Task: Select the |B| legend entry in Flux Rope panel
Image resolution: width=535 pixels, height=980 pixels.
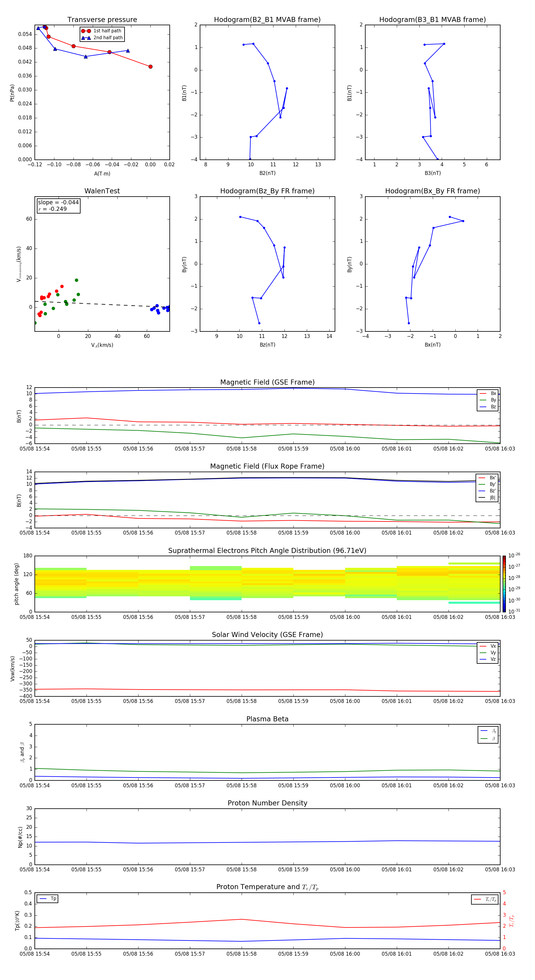Action: (487, 498)
